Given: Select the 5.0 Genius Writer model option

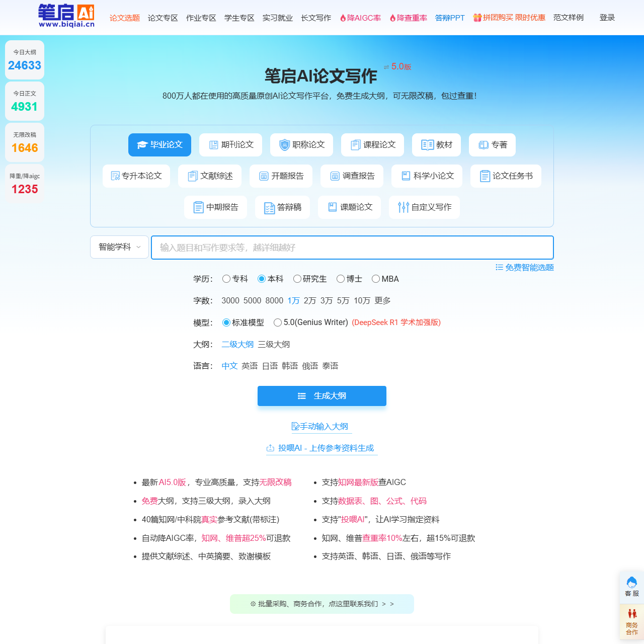Looking at the screenshot, I should [x=278, y=323].
